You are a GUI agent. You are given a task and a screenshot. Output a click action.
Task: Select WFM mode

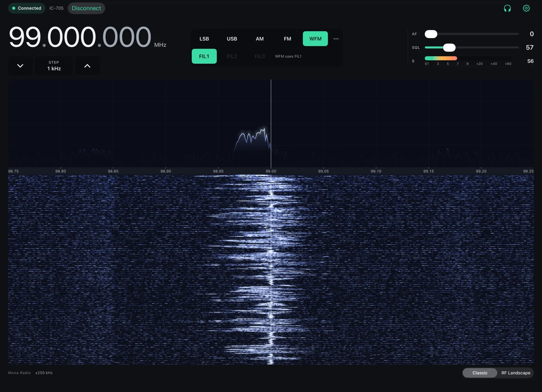[315, 39]
